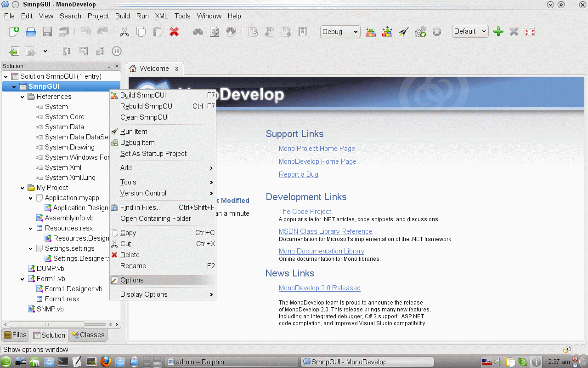Choose Rebuild SmnpGUI from the context menu
The width and height of the screenshot is (588, 368).
click(x=163, y=106)
